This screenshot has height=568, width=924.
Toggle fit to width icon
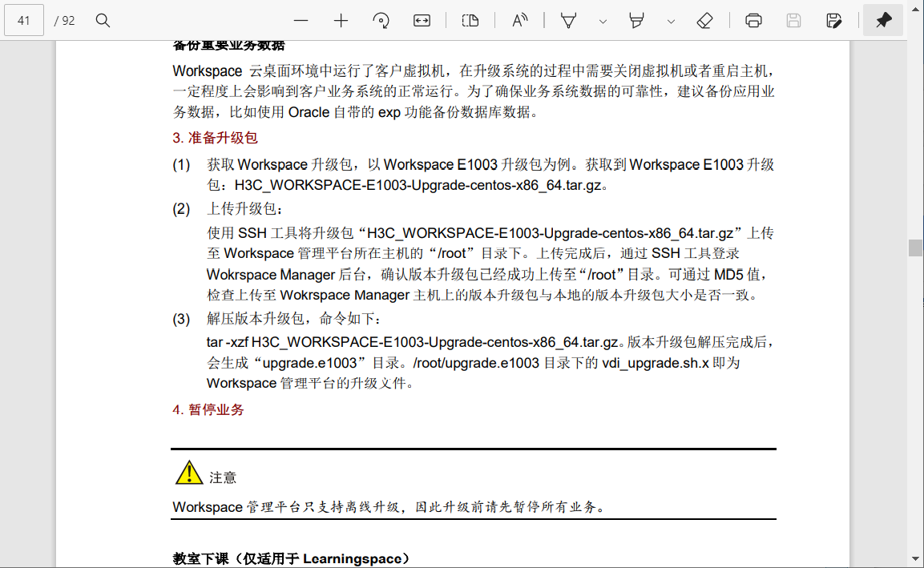[x=422, y=21]
